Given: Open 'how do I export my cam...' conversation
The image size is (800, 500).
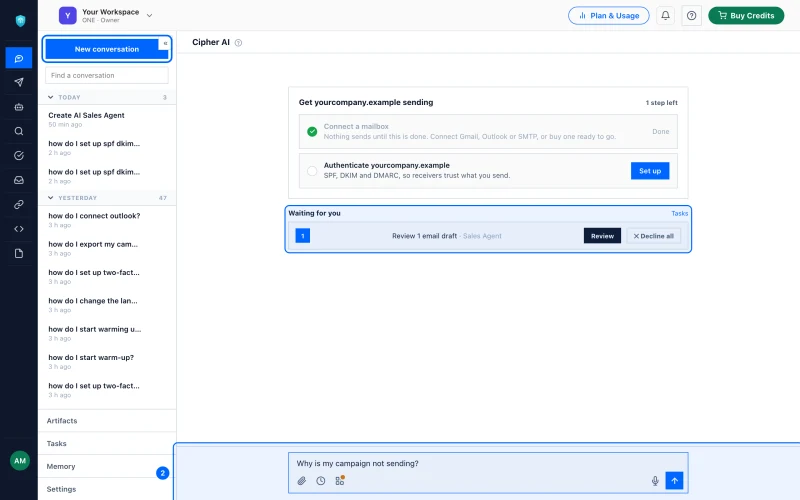Looking at the screenshot, I should [107, 248].
